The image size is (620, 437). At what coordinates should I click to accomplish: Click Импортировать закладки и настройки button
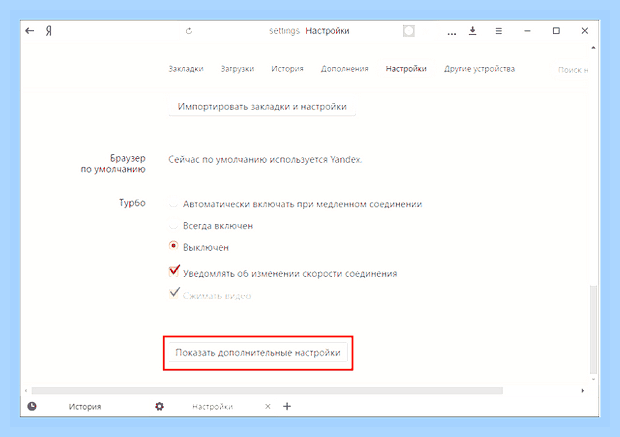click(262, 107)
